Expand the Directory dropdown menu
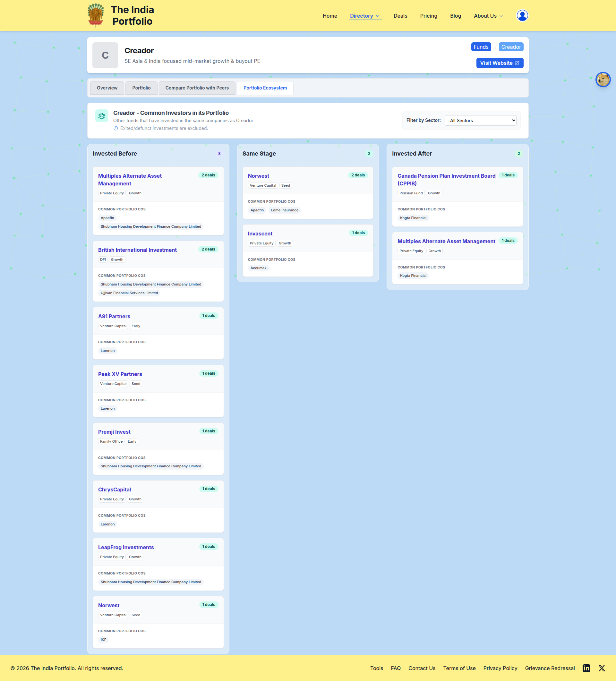The width and height of the screenshot is (616, 681). [365, 16]
